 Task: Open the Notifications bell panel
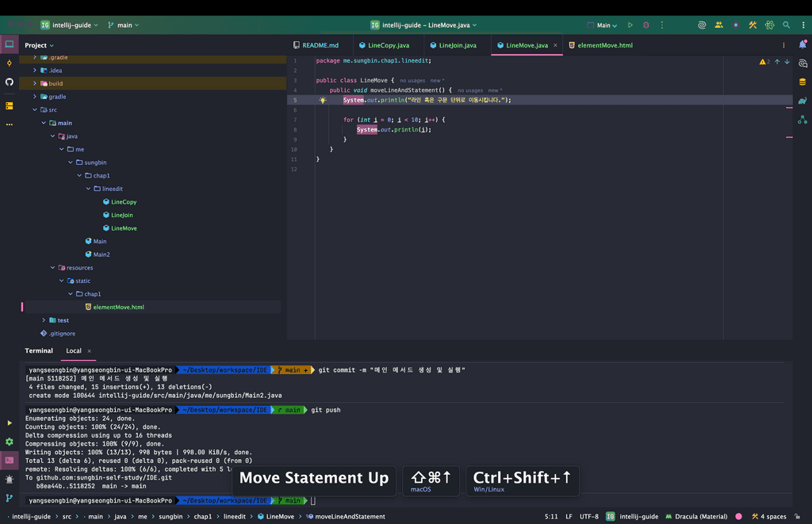pos(802,45)
